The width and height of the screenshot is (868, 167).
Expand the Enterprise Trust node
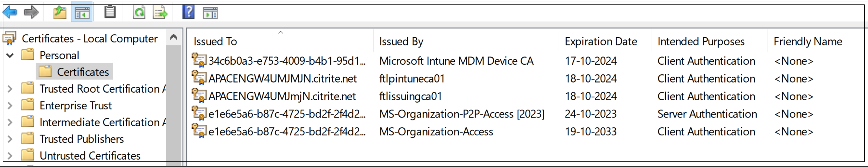(10, 106)
